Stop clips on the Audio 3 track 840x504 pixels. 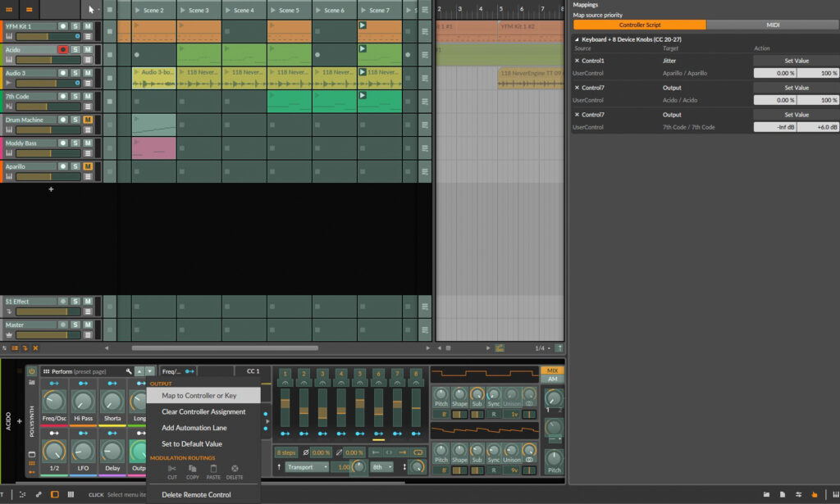click(x=110, y=78)
